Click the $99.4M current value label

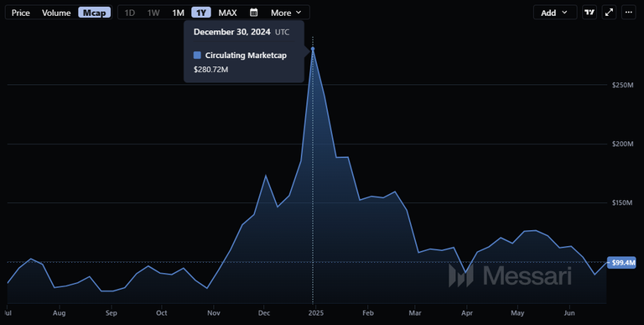click(621, 263)
